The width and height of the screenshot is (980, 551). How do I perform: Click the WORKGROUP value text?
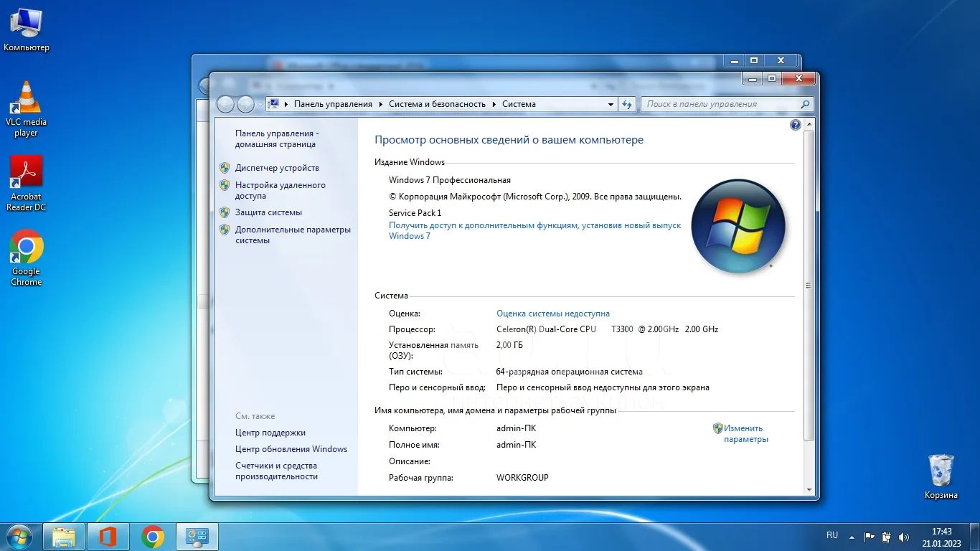[522, 477]
